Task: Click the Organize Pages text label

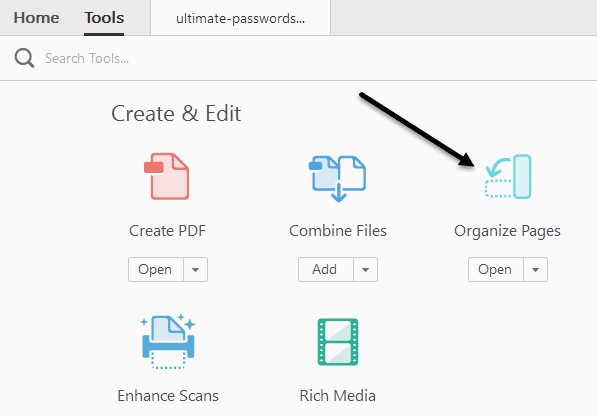Action: (507, 231)
